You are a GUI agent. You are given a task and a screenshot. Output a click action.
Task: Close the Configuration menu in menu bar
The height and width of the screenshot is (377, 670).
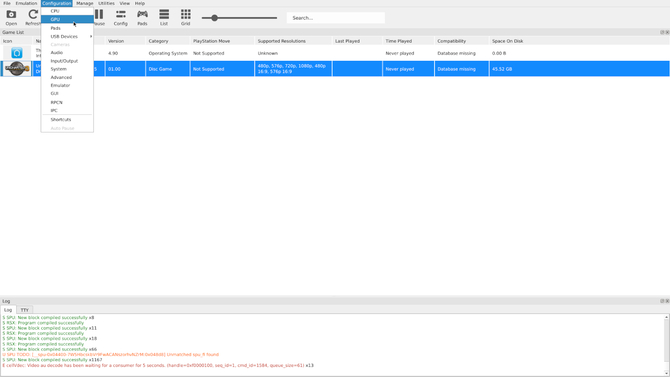point(56,3)
